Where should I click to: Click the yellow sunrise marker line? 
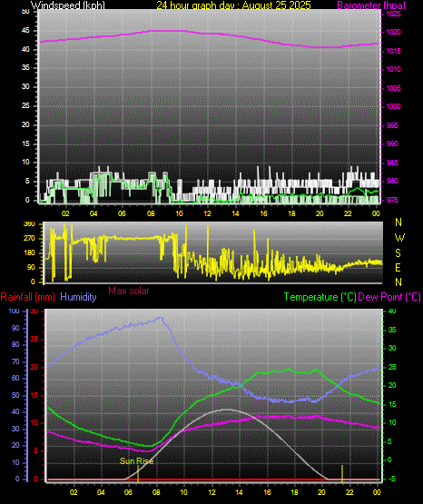138,475
